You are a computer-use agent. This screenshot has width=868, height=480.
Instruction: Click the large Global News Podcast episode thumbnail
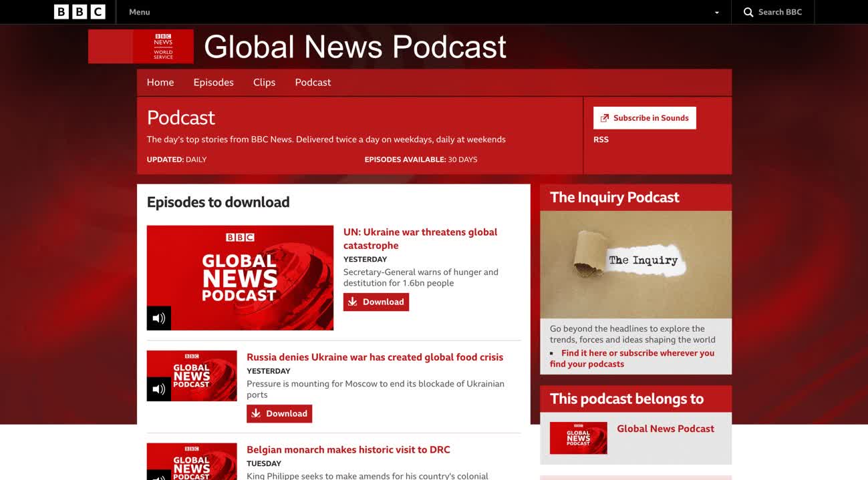click(x=240, y=278)
